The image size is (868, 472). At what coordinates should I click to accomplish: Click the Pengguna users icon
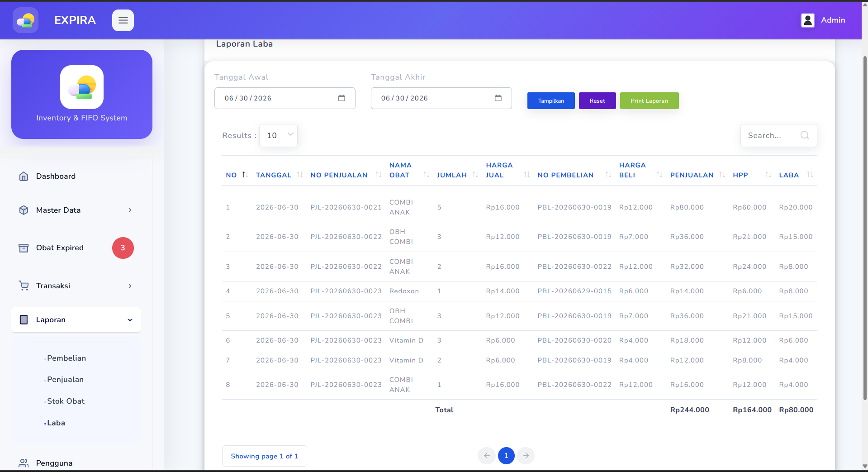[x=24, y=463]
